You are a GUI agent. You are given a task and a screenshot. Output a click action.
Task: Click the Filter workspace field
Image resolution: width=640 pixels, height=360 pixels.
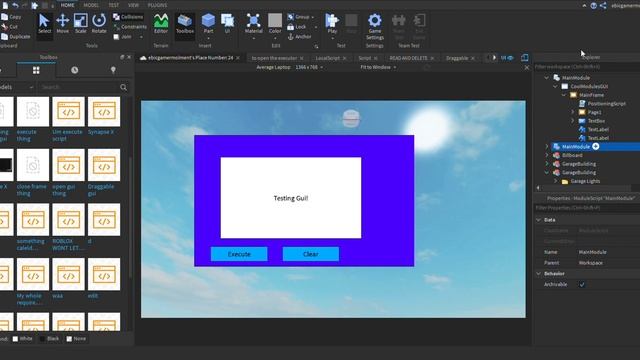point(587,67)
